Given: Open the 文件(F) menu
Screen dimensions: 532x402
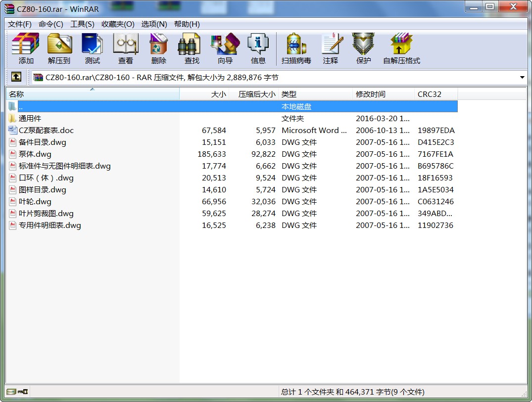Looking at the screenshot, I should [20, 24].
